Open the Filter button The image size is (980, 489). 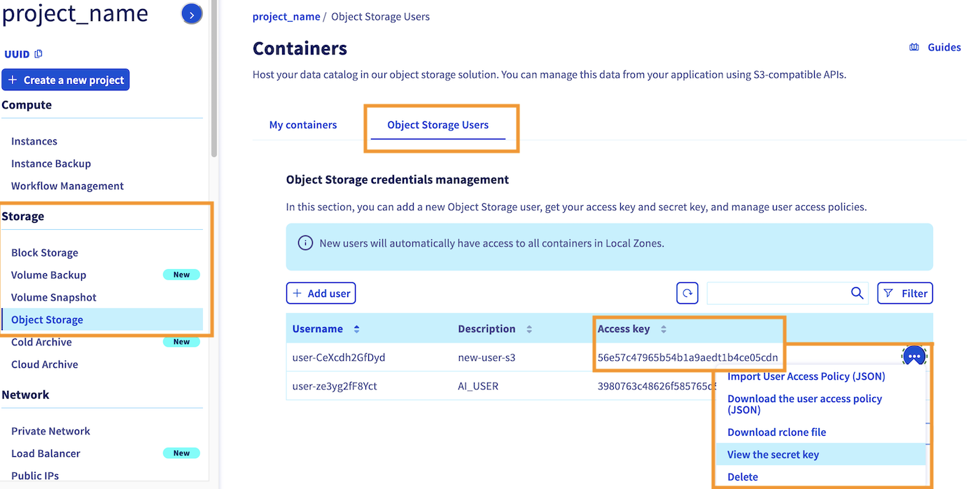tap(904, 294)
